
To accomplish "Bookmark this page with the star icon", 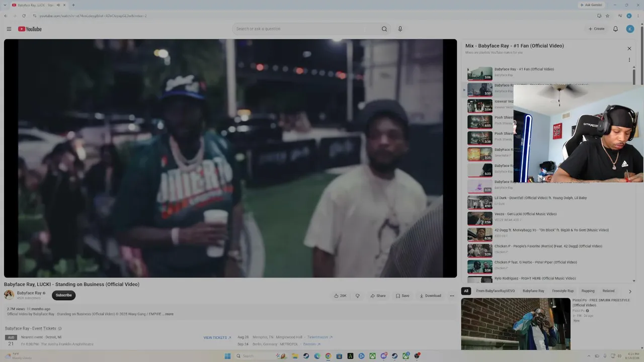I will (607, 16).
